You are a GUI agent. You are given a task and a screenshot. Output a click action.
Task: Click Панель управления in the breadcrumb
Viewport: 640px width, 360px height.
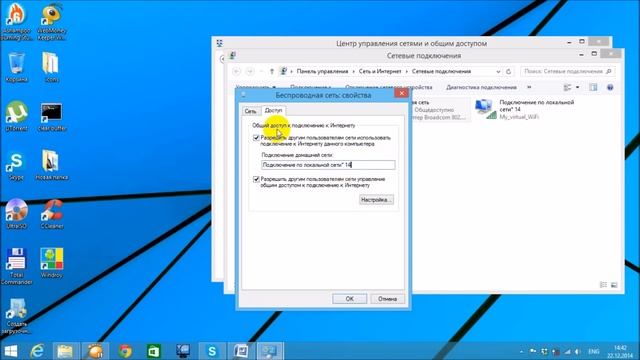pyautogui.click(x=322, y=71)
